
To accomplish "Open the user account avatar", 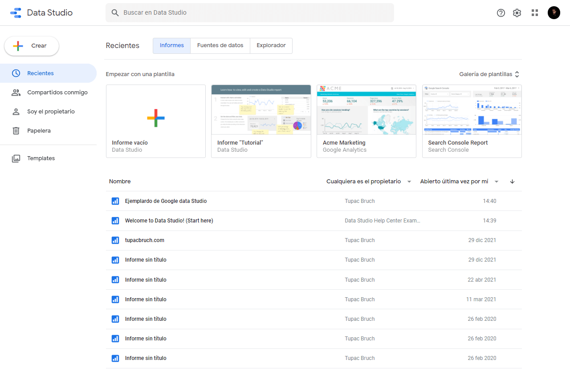I will (554, 12).
